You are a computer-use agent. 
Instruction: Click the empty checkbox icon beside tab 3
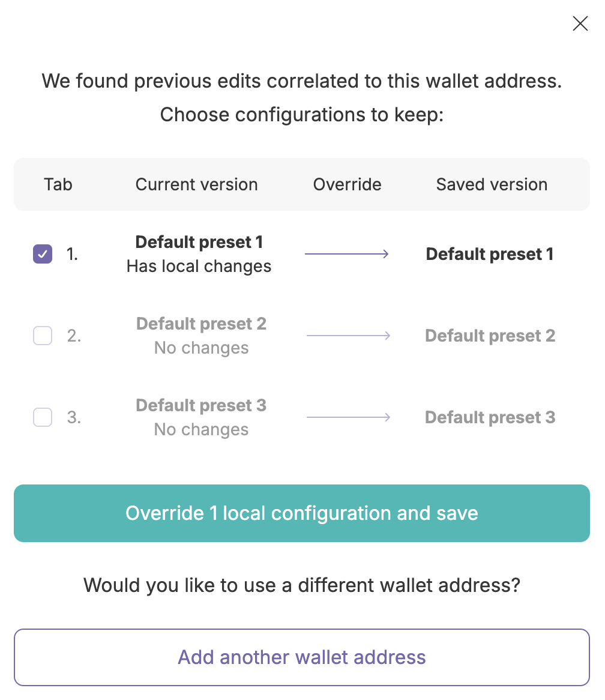(42, 417)
